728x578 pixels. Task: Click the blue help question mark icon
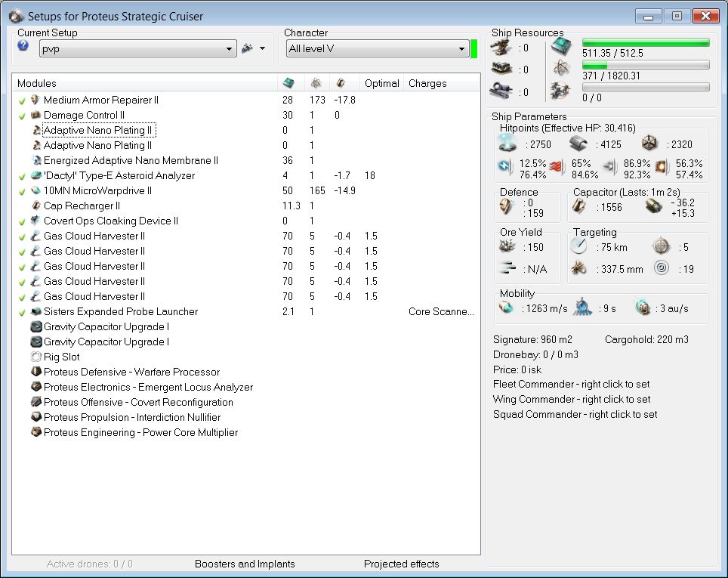pos(23,45)
